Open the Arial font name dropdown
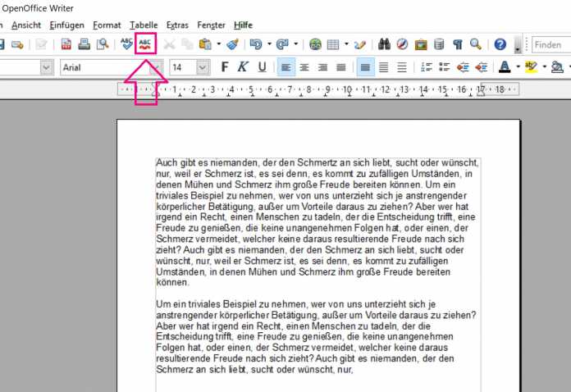The width and height of the screenshot is (571, 392). [154, 67]
